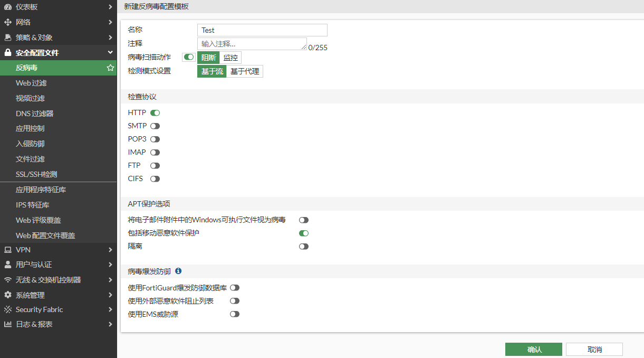Click the info icon next to 病毒爆发防御

[x=178, y=271]
